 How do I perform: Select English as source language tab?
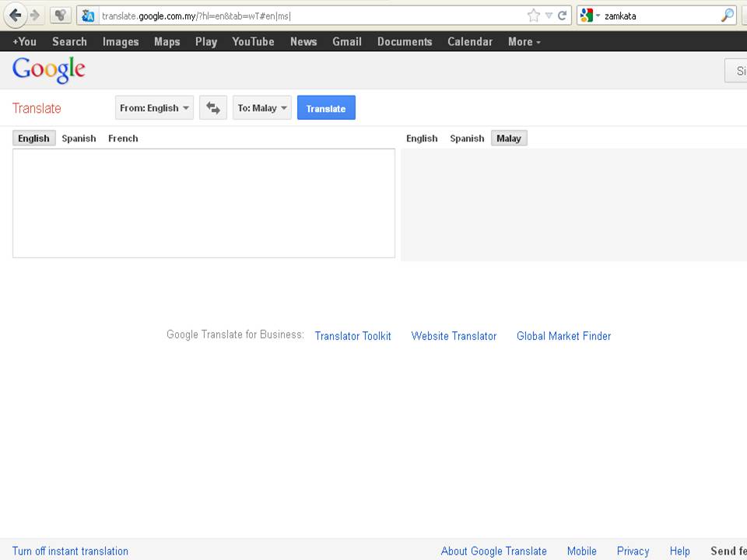point(33,138)
